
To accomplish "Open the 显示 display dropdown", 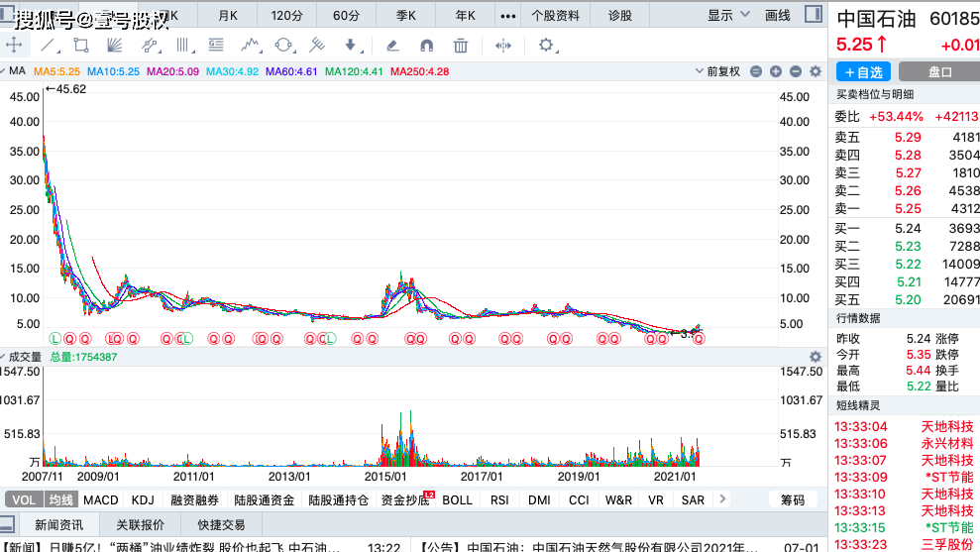I will tap(726, 15).
